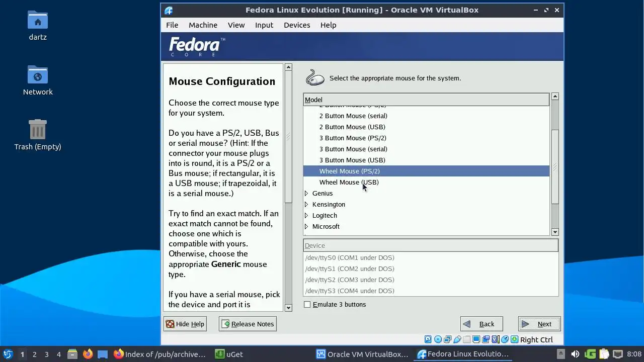Switch to the uGet taskbar window
The height and width of the screenshot is (362, 644).
pos(229,354)
